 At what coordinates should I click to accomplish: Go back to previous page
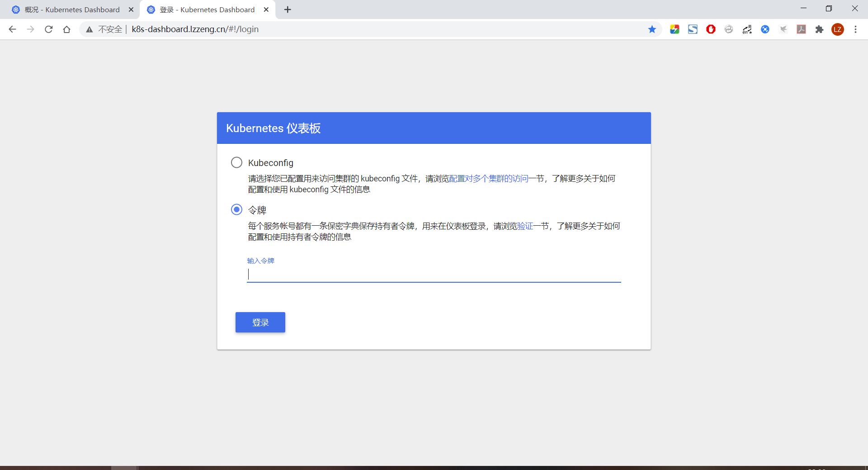(13, 29)
